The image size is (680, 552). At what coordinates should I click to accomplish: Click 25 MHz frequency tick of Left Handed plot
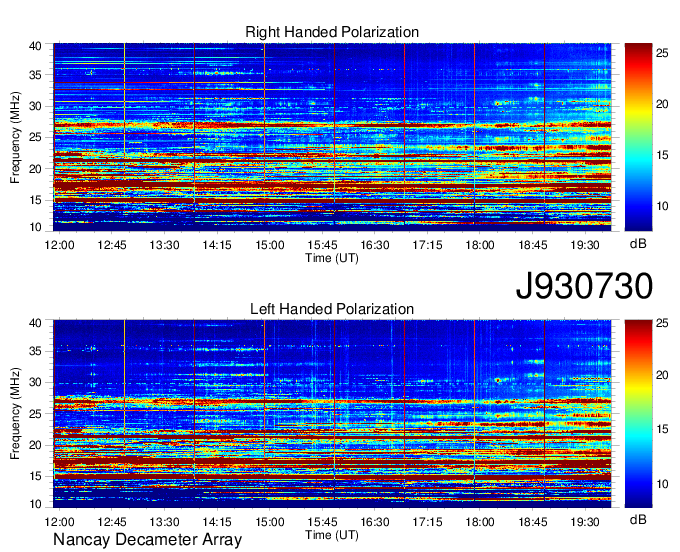pos(36,414)
